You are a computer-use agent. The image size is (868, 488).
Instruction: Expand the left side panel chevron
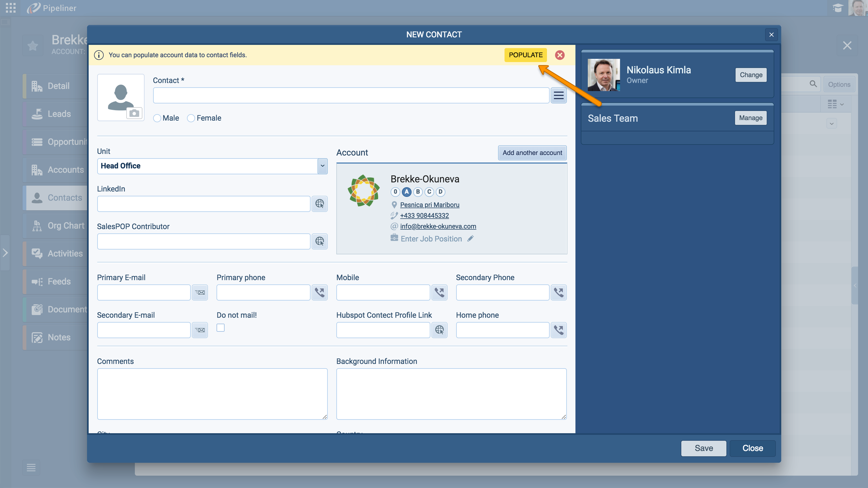pyautogui.click(x=5, y=253)
